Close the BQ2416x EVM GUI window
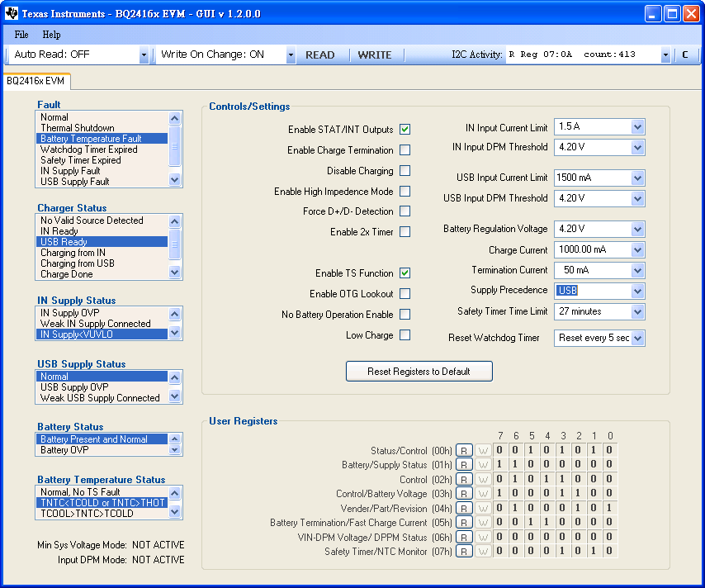The image size is (705, 588). tap(691, 13)
